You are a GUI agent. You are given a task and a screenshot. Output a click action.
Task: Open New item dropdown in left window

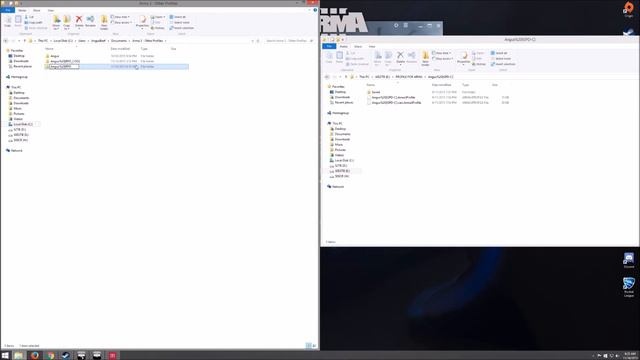120,17
